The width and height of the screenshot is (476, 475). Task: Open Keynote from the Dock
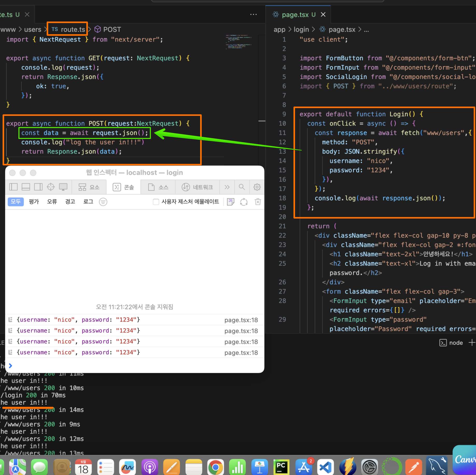coord(260,466)
